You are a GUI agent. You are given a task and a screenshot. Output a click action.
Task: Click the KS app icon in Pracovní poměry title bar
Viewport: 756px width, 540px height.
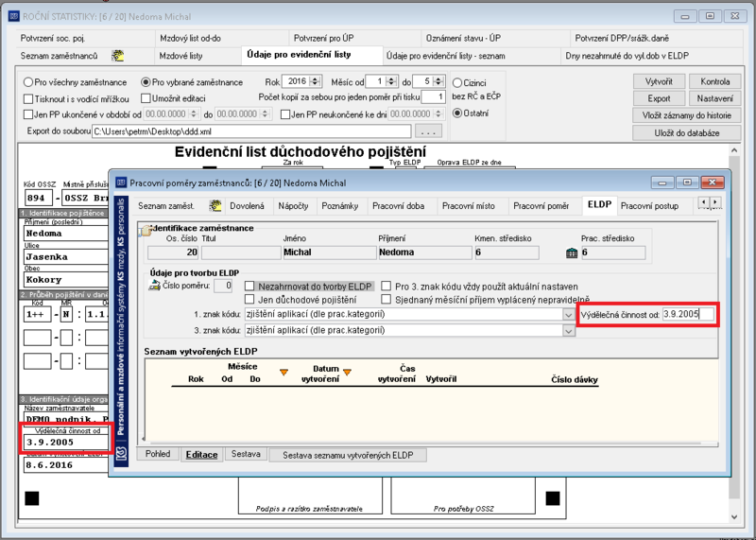coord(121,183)
